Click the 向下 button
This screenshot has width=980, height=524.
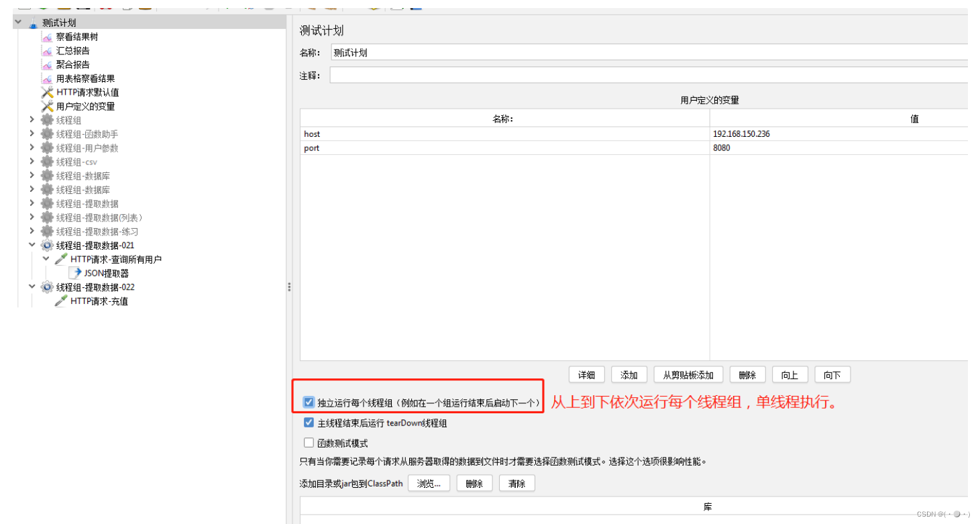832,375
